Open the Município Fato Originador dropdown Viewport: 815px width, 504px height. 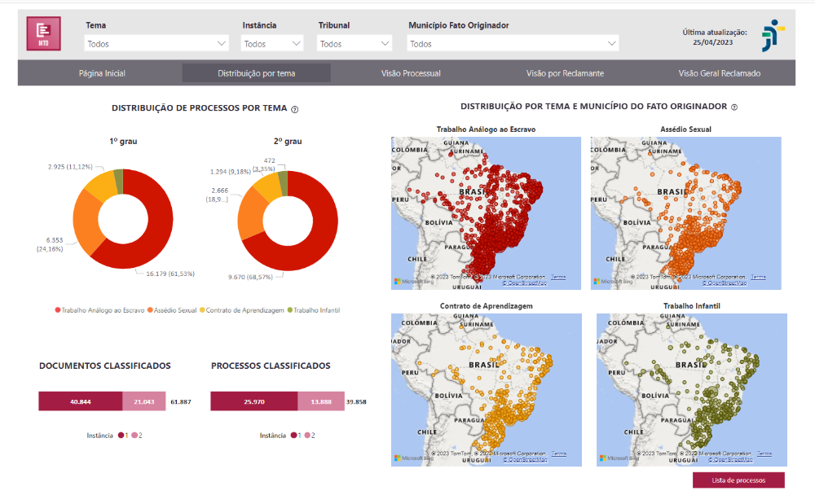click(512, 42)
